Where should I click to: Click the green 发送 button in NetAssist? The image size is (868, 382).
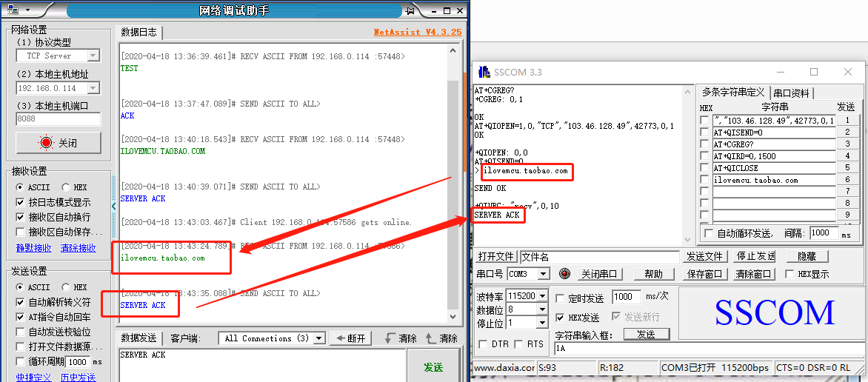[x=433, y=367]
